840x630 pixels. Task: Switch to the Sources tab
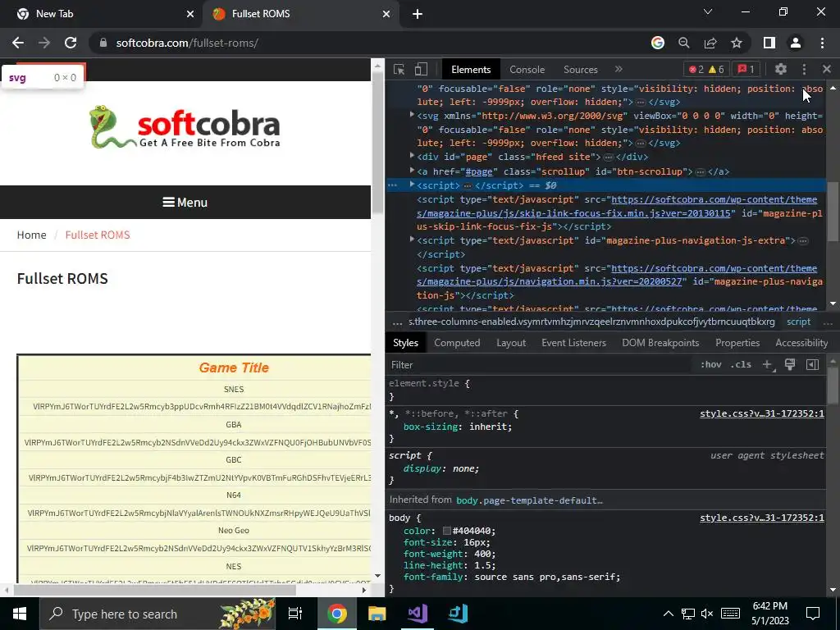click(580, 70)
